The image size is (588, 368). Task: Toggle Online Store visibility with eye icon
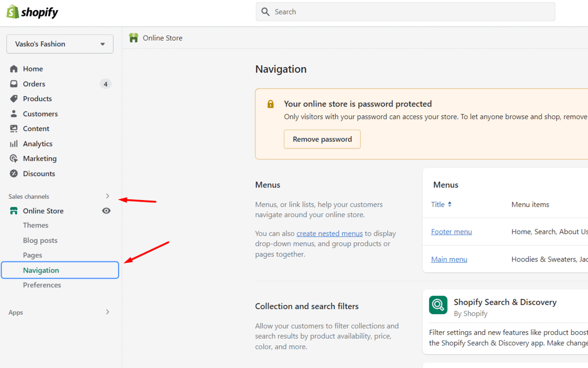coord(106,210)
